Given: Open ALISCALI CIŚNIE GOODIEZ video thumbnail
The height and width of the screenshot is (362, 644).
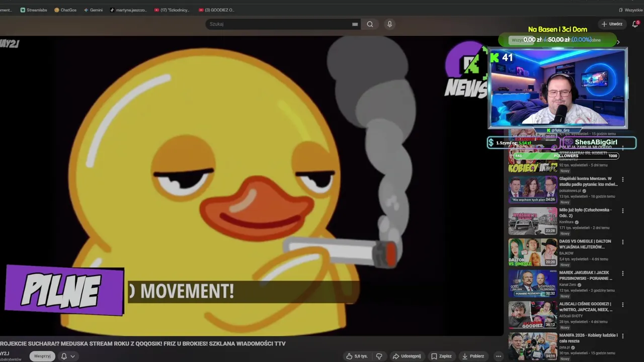Looking at the screenshot, I should click(x=532, y=315).
